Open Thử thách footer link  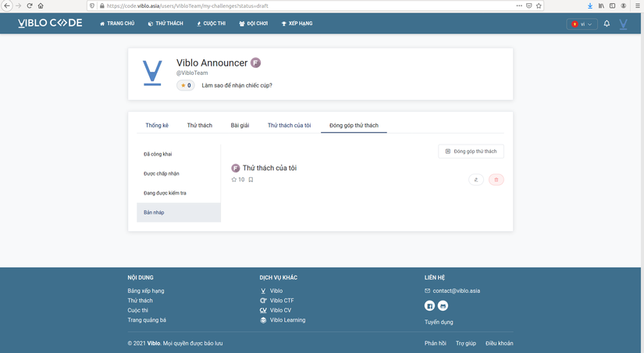point(140,301)
